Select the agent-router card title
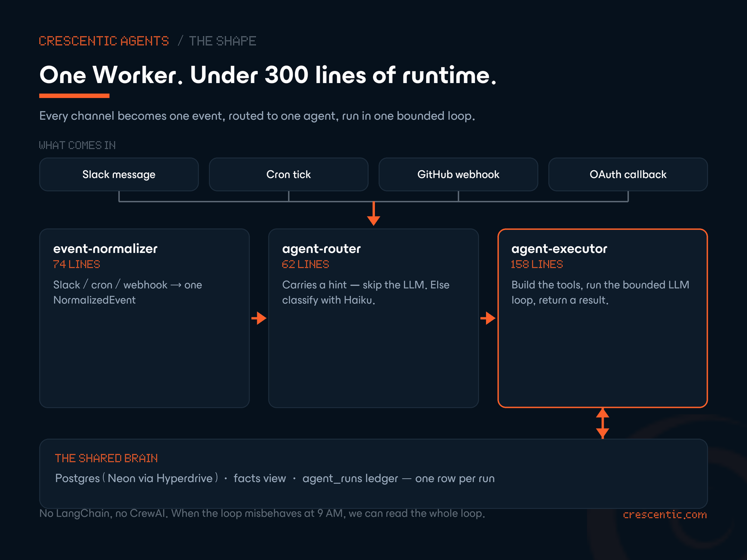The image size is (747, 560). 322,249
